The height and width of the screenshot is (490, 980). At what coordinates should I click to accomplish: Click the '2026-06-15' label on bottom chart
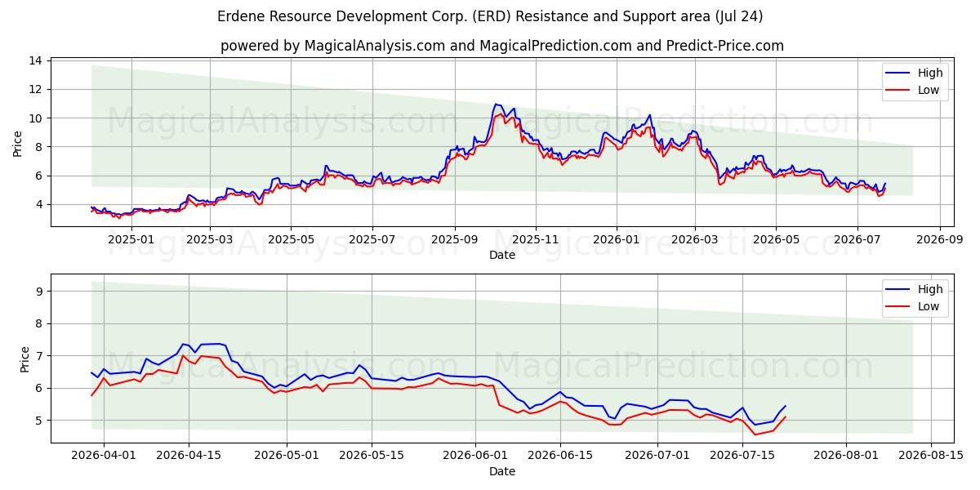click(560, 457)
